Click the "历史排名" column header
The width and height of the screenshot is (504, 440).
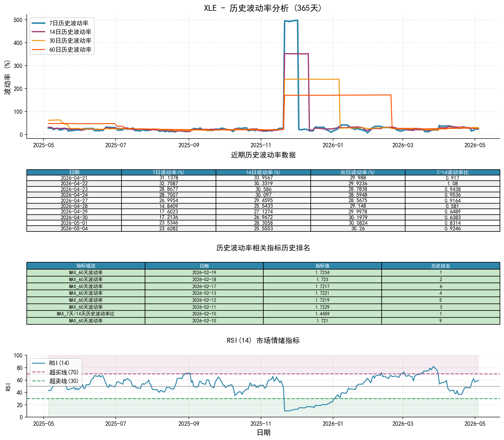point(441,266)
